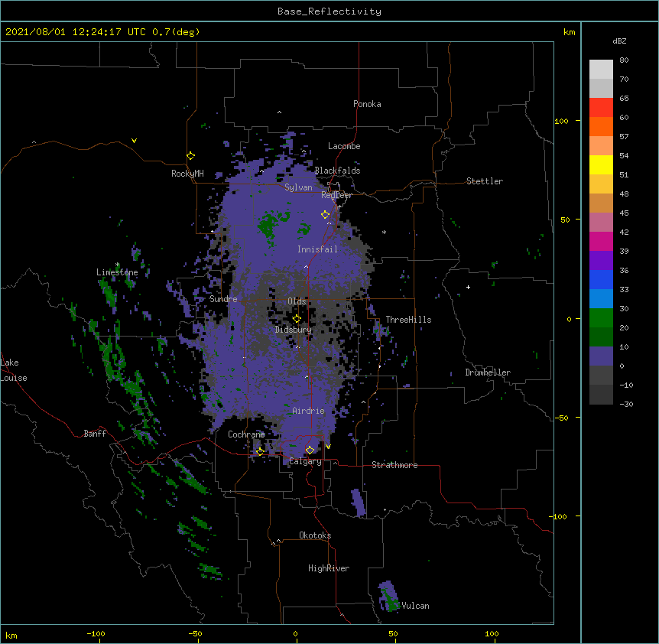Click the Innisfail city label

[x=317, y=249]
